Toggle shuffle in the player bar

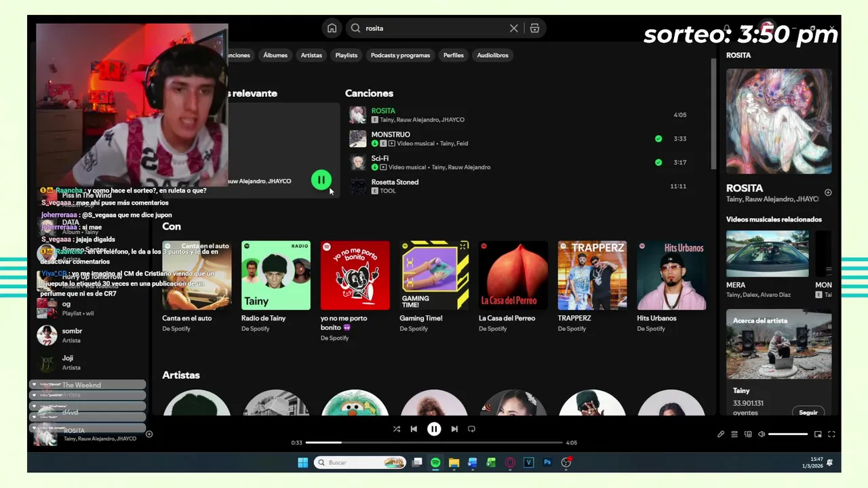coord(397,429)
